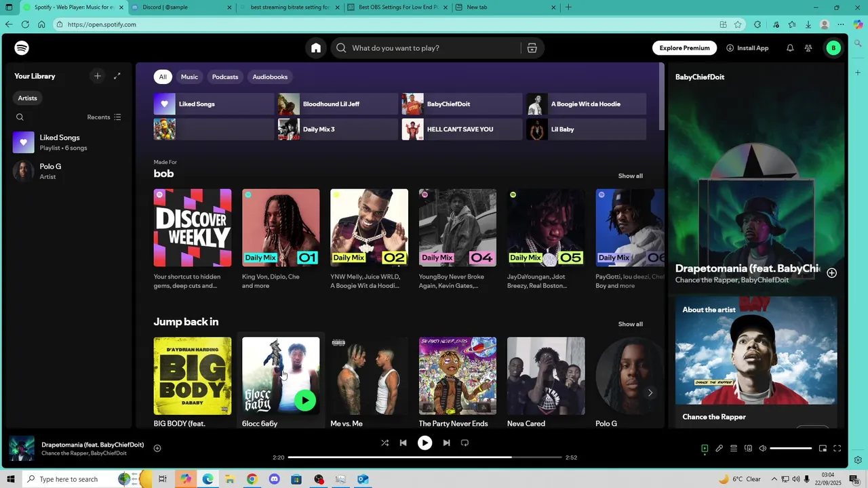
Task: Open Discord from the Windows taskbar
Action: point(274,479)
